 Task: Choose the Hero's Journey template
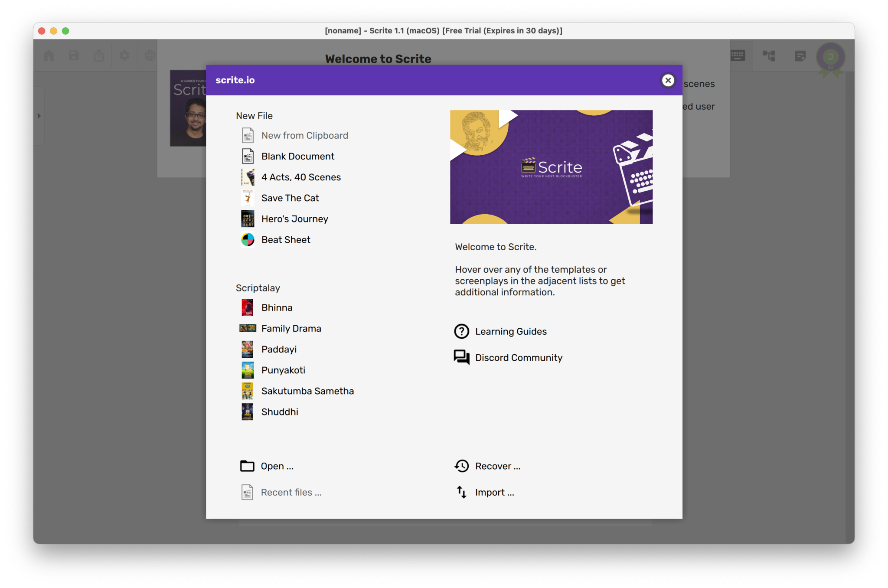pyautogui.click(x=294, y=219)
